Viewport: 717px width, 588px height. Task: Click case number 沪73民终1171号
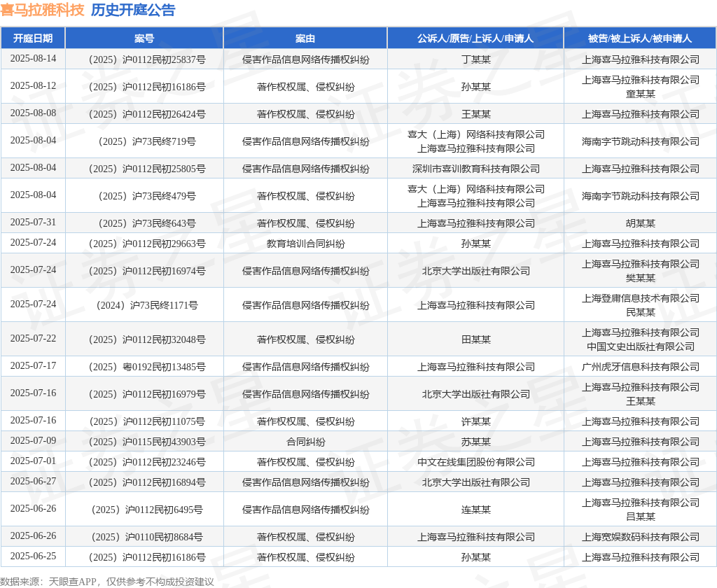[x=147, y=305]
